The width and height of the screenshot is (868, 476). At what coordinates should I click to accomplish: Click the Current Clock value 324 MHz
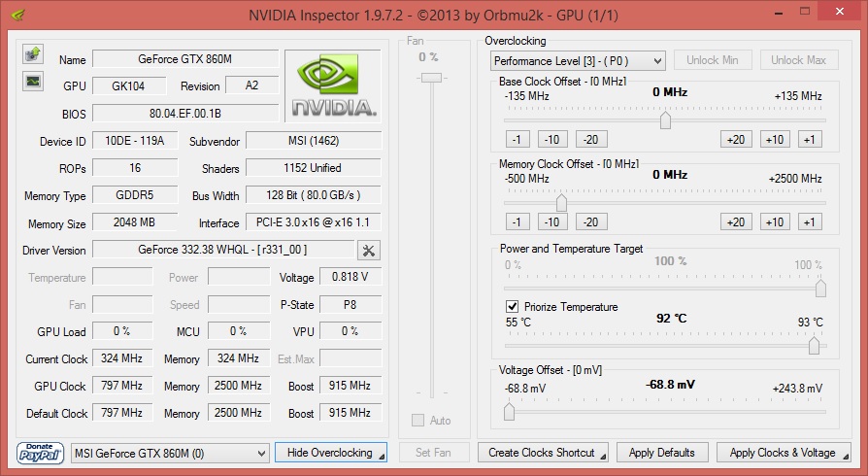click(x=122, y=357)
